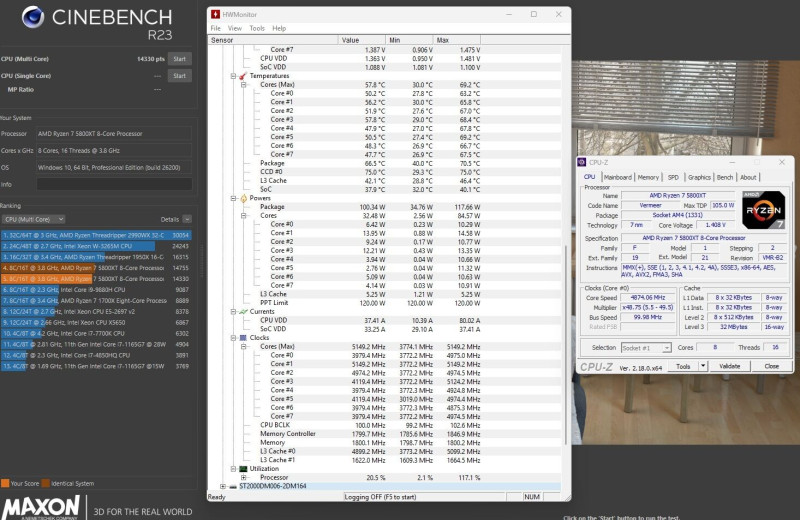The image size is (800, 520).
Task: Click the Max column header in HWMonitor
Action: 457,40
